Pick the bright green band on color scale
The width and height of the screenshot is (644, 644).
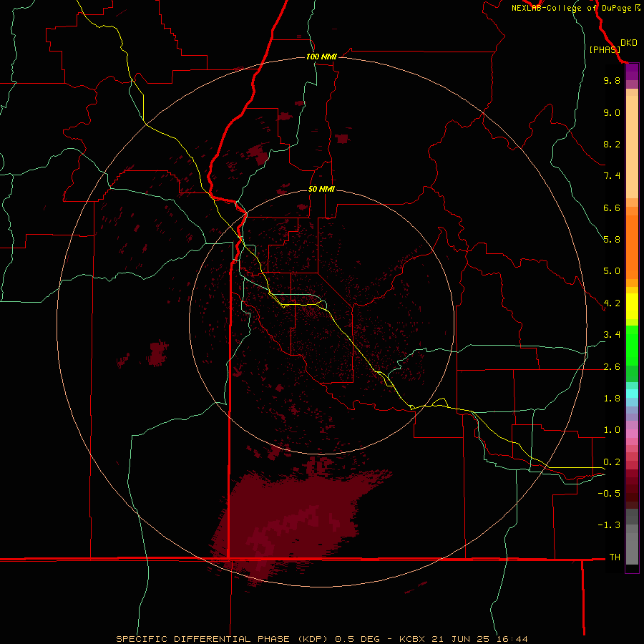[x=632, y=344]
